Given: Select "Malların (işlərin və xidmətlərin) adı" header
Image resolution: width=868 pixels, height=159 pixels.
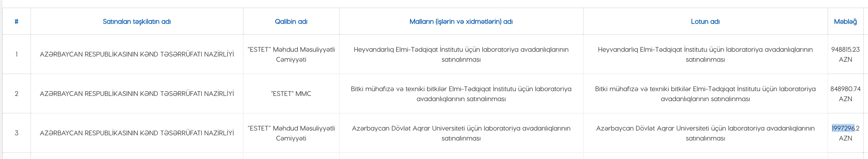Looking at the screenshot, I should [x=461, y=22].
